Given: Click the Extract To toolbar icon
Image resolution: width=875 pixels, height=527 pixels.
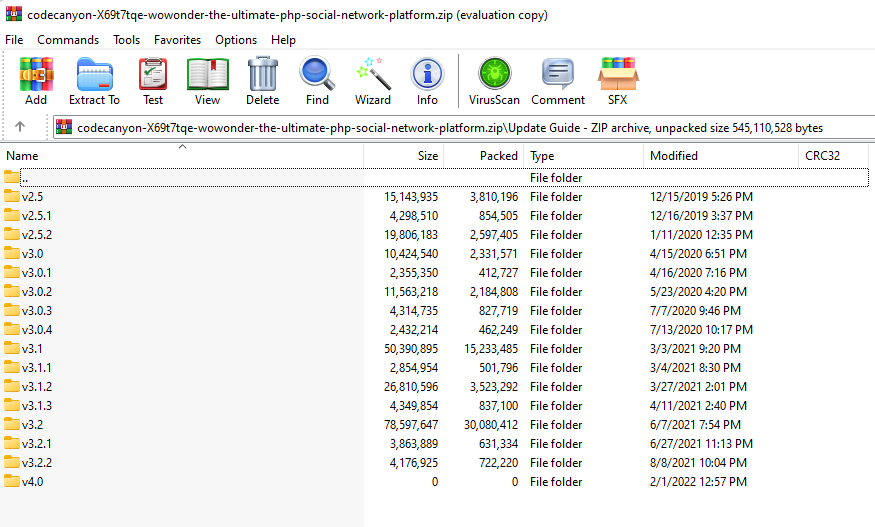Looking at the screenshot, I should tap(94, 81).
